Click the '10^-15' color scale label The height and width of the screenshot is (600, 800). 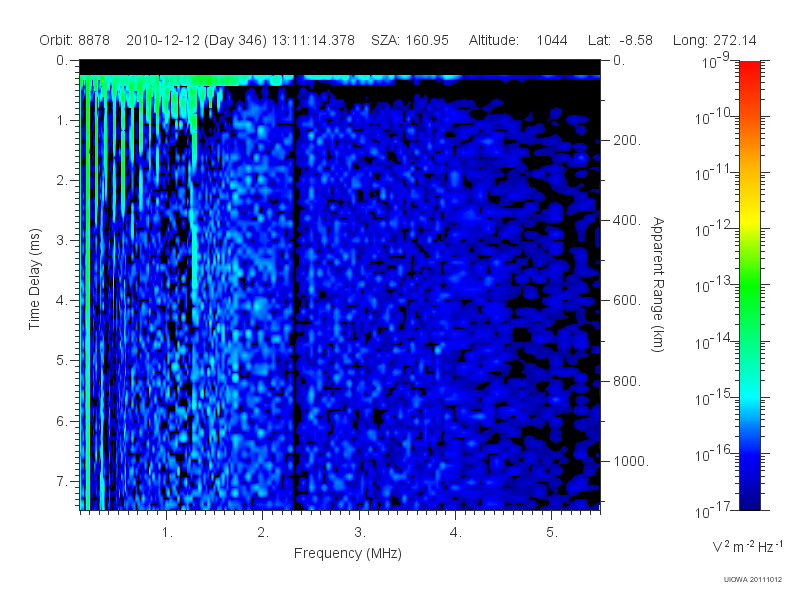[713, 398]
